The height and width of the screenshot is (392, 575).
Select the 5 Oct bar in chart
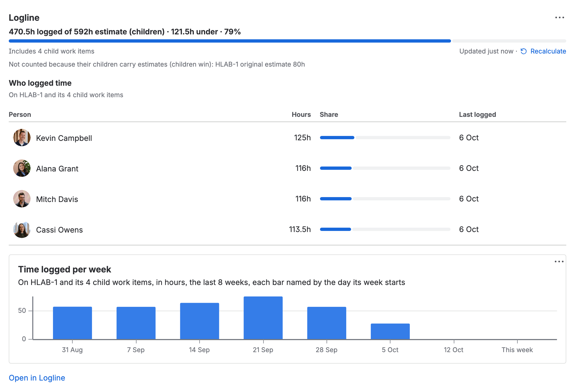pos(390,331)
